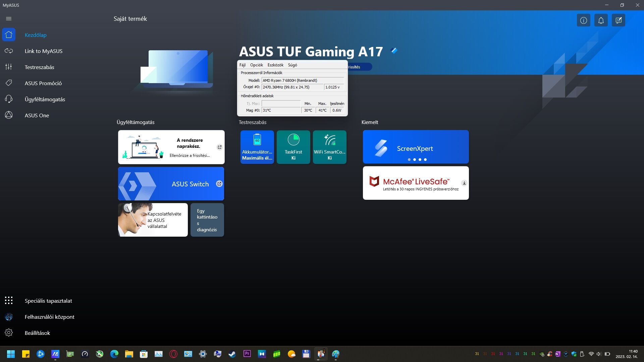Screen dimensions: 644x362
Task: Open Link to MyASUS section
Action: [43, 51]
